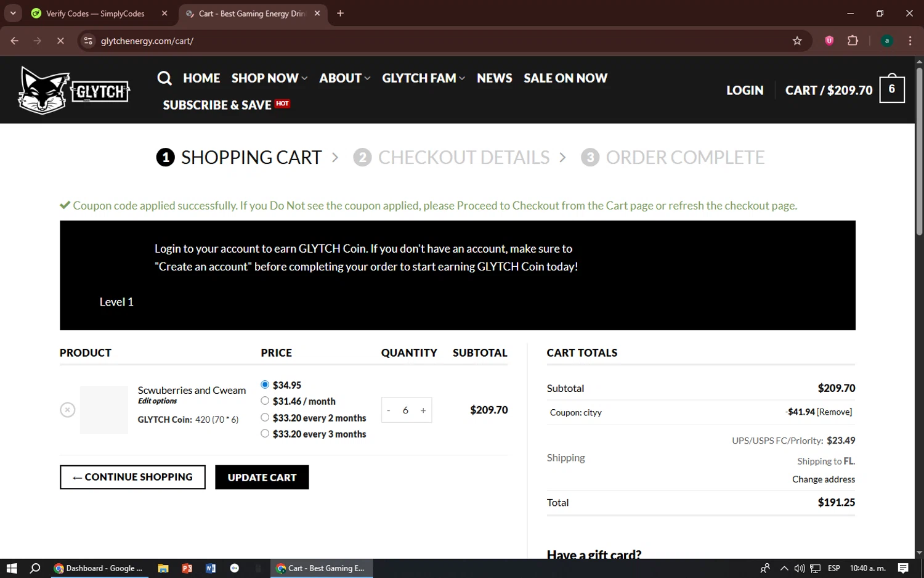Screen dimensions: 924x578
Task: Click the address bar URL
Action: click(x=147, y=41)
